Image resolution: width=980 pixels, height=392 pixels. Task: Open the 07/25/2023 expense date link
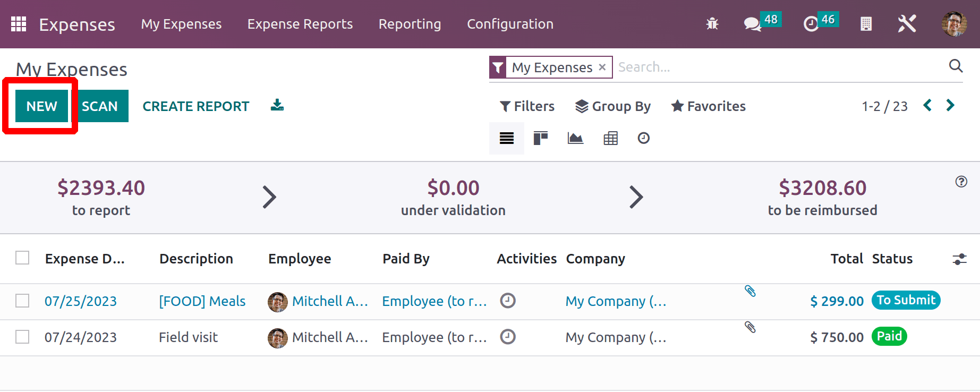coord(81,301)
